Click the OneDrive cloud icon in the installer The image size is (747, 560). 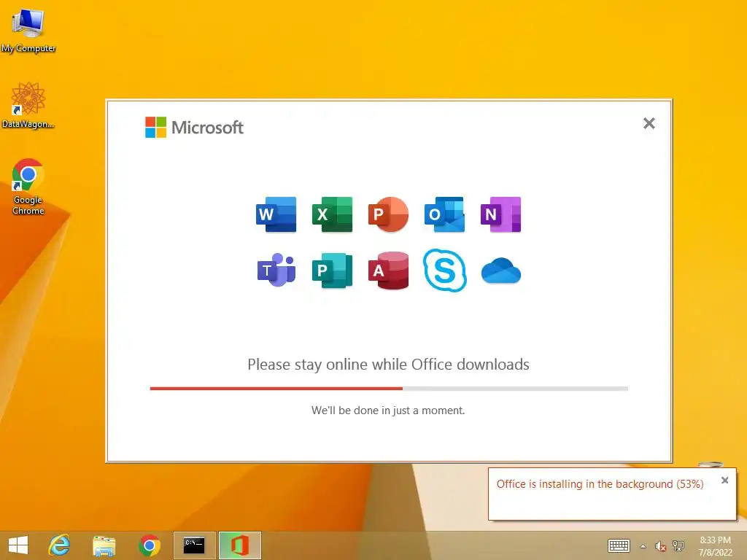pos(500,271)
